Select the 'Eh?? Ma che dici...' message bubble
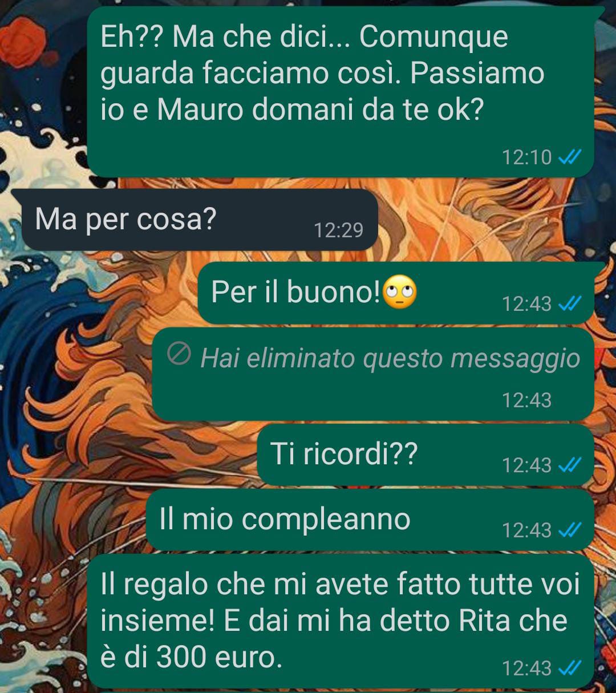 (x=341, y=91)
